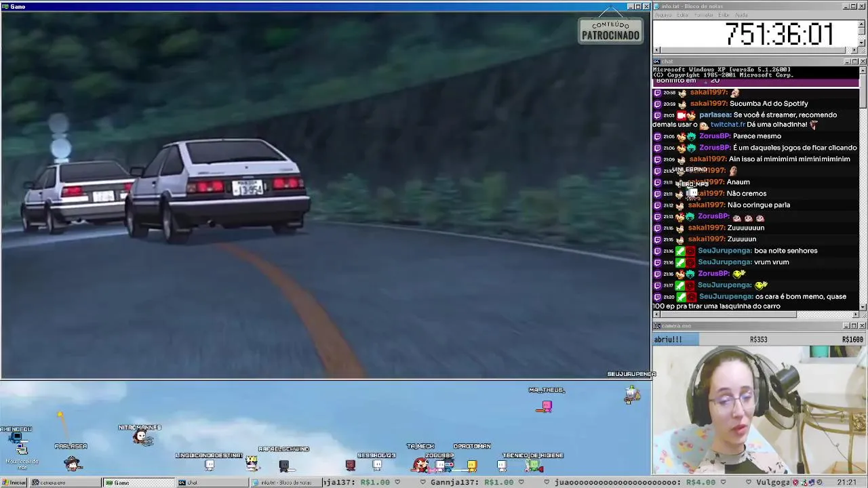Click the Game window title icon

(x=5, y=6)
